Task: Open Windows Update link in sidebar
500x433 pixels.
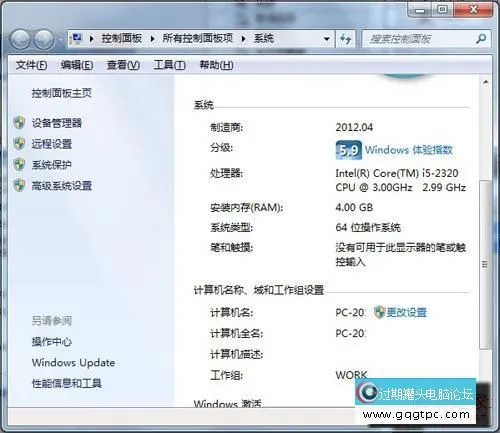Action: [73, 363]
